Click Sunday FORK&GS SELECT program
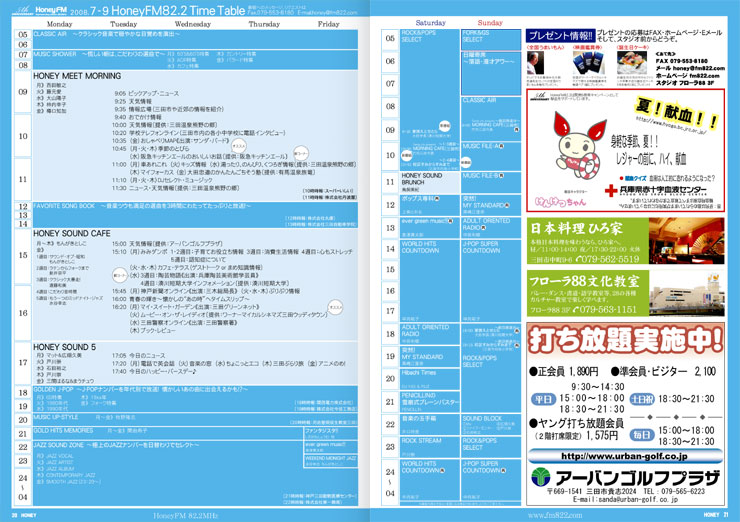Screen dimensions: 740x522 point(491,40)
